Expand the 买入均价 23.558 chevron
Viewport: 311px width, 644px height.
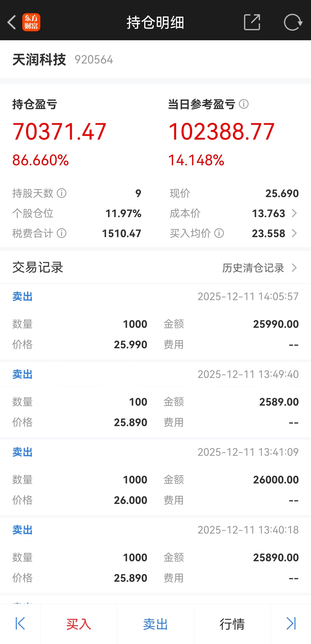pos(294,233)
